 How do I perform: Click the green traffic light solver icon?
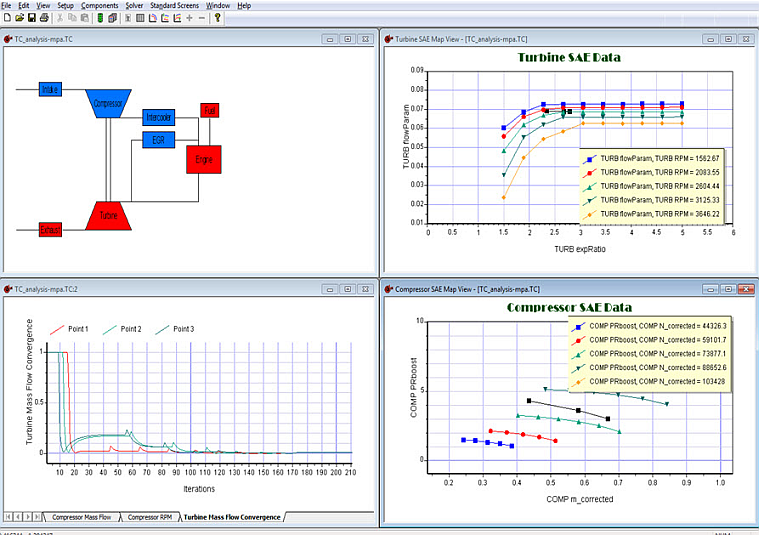100,18
